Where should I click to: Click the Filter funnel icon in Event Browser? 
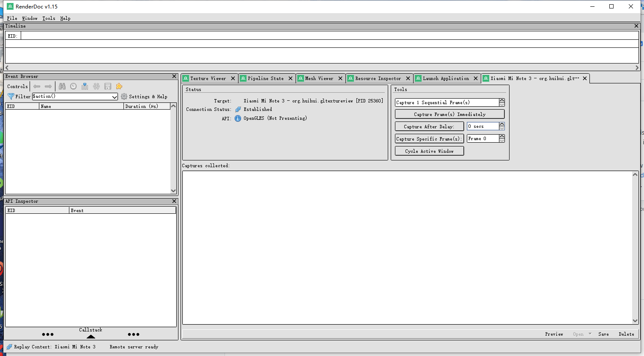tap(11, 96)
